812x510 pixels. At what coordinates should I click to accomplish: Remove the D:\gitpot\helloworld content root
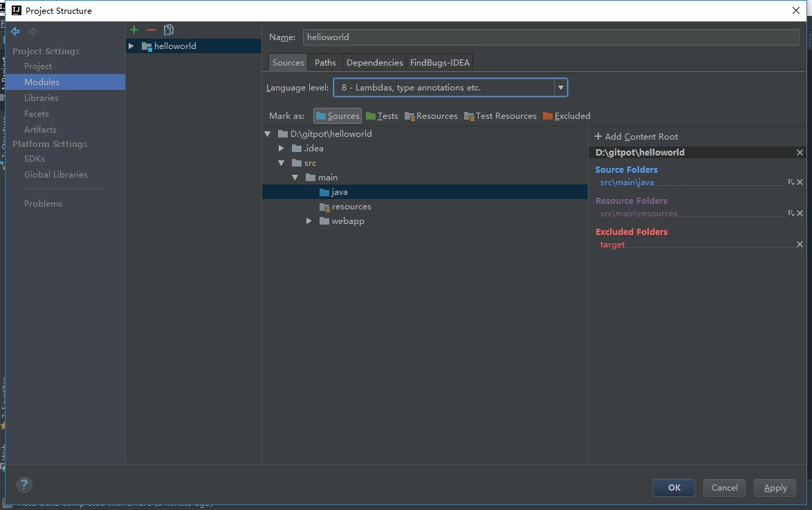[800, 153]
